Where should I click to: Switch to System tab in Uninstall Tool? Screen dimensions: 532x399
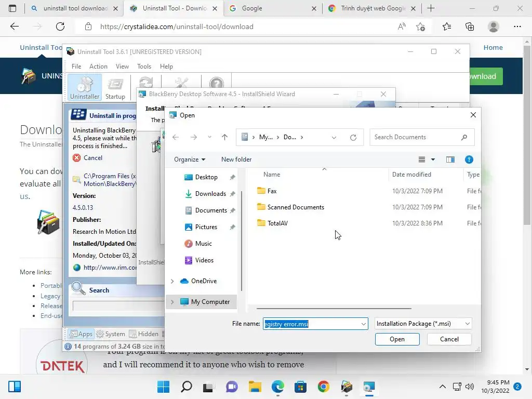pyautogui.click(x=111, y=334)
